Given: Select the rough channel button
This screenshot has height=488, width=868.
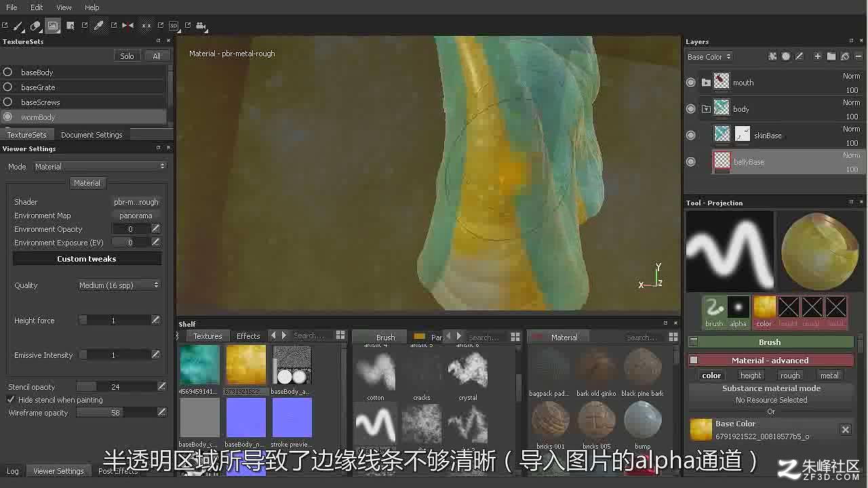Looking at the screenshot, I should [790, 375].
